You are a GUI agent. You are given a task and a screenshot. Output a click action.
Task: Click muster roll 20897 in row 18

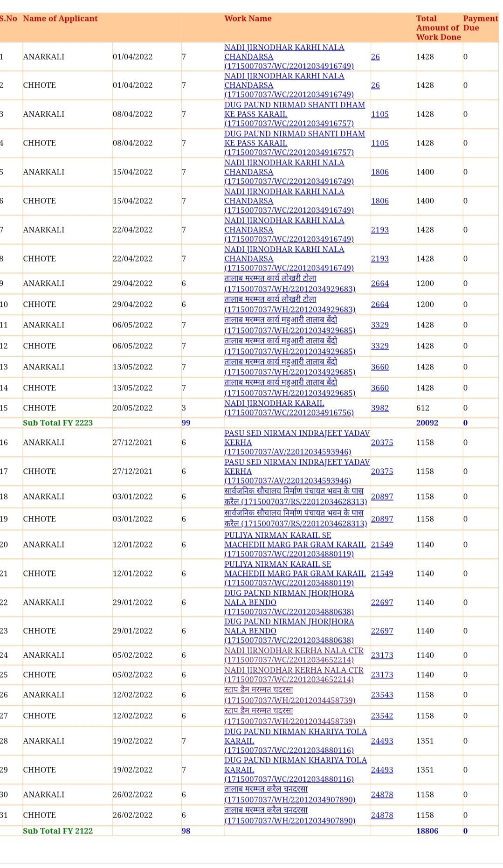[382, 497]
